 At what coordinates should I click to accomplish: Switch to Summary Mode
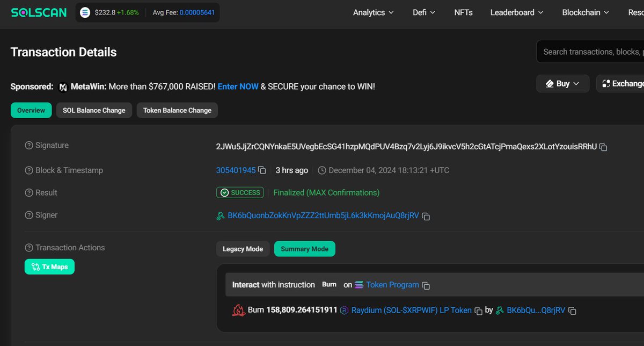[x=304, y=249]
